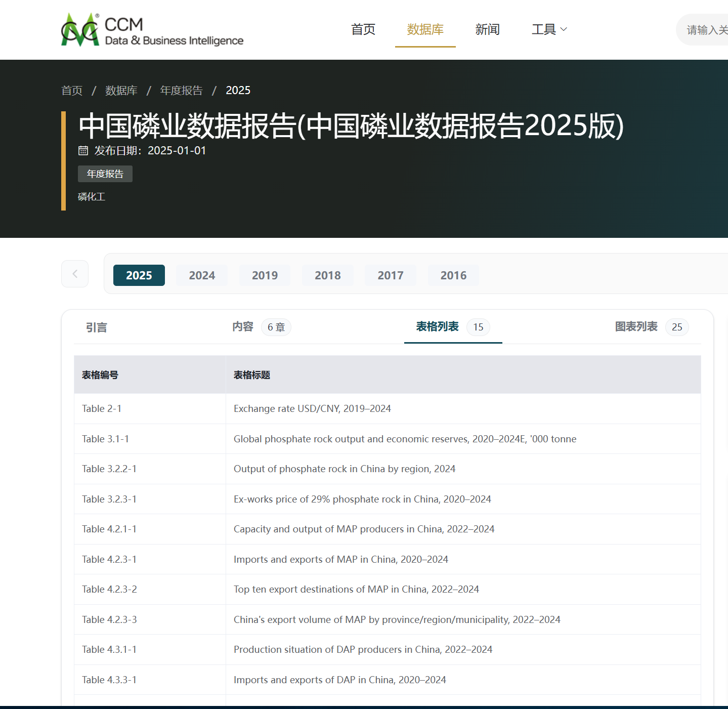Image resolution: width=728 pixels, height=709 pixels.
Task: Click 首页 in the breadcrumb
Action: pos(72,91)
